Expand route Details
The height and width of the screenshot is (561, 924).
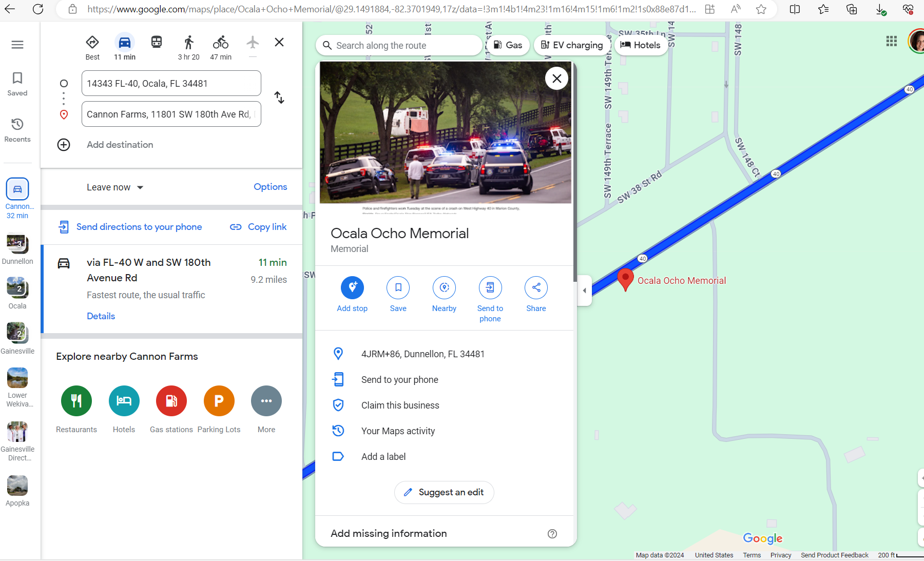pos(101,316)
